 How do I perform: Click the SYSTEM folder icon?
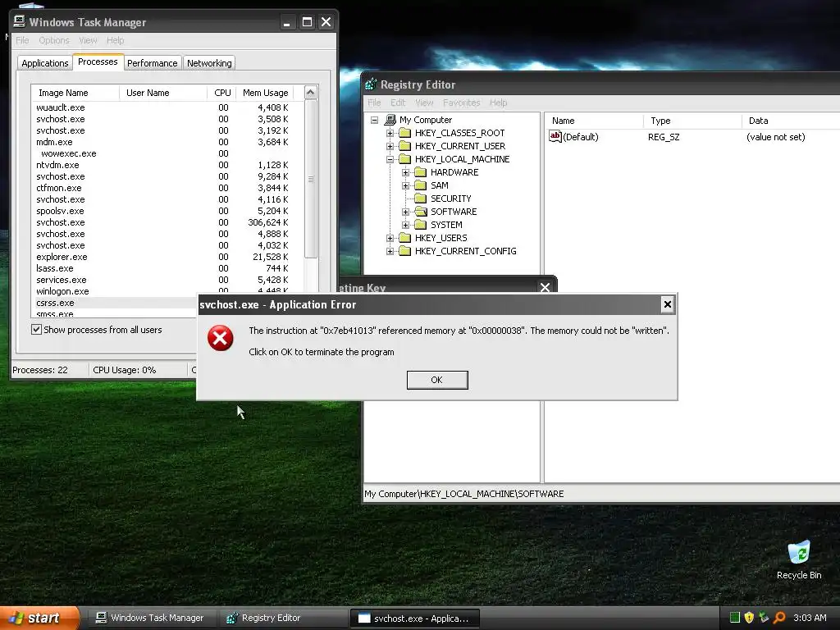421,225
